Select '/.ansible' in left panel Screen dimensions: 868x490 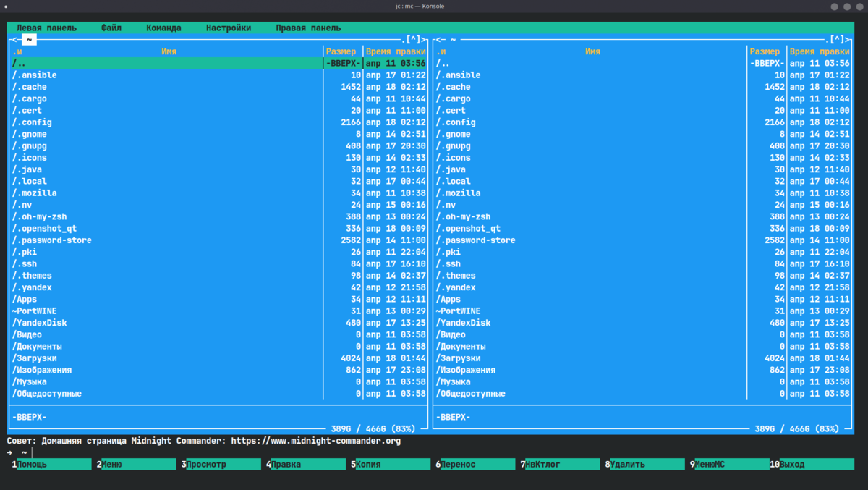(x=218, y=75)
